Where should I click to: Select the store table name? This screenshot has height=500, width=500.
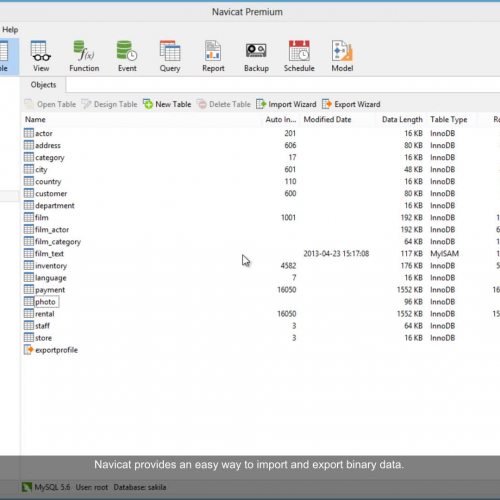44,338
